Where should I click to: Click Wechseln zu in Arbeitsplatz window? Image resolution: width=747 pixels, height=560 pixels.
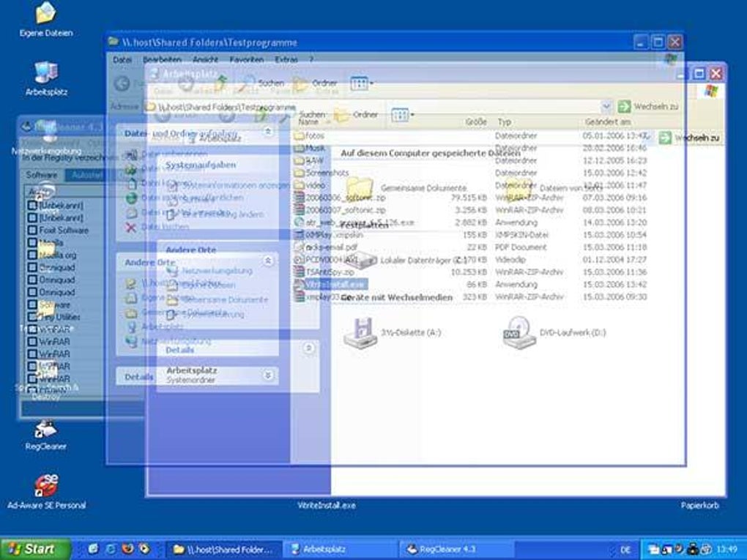689,138
